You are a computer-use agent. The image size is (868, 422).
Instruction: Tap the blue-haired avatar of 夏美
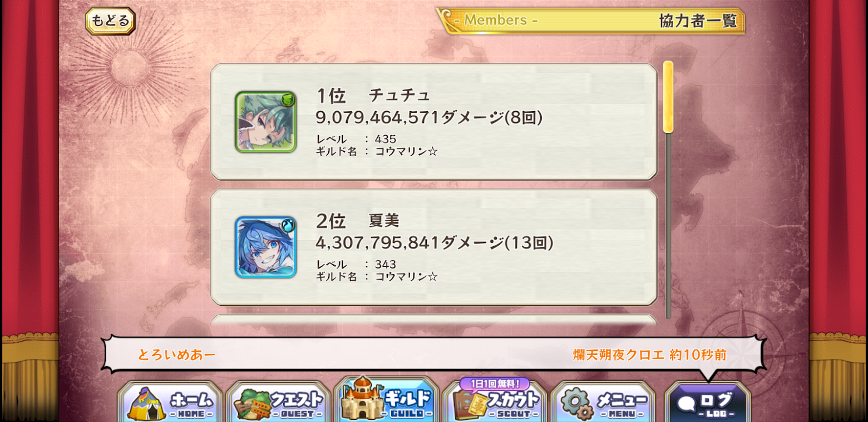[265, 247]
